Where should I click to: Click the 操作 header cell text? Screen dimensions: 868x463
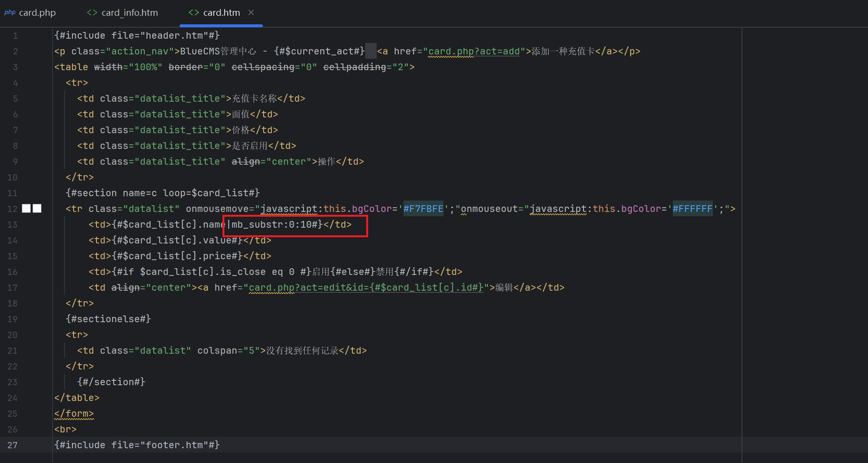tap(327, 161)
